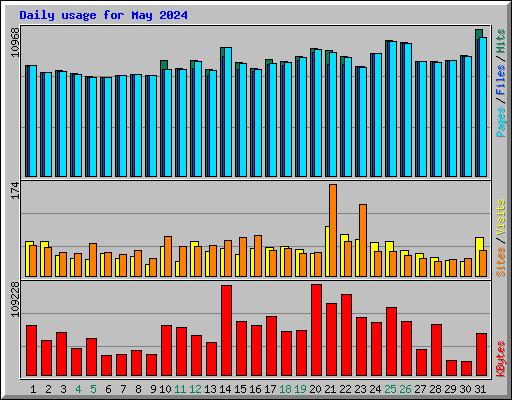Image resolution: width=512 pixels, height=400 pixels.
Task: Click the orange sites bar for day 23
Action: click(363, 240)
